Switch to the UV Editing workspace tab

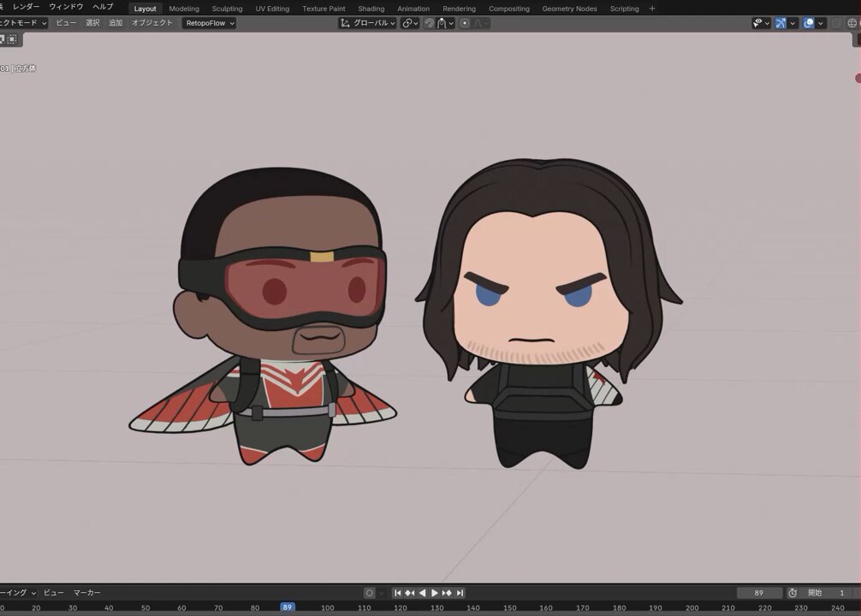[272, 9]
